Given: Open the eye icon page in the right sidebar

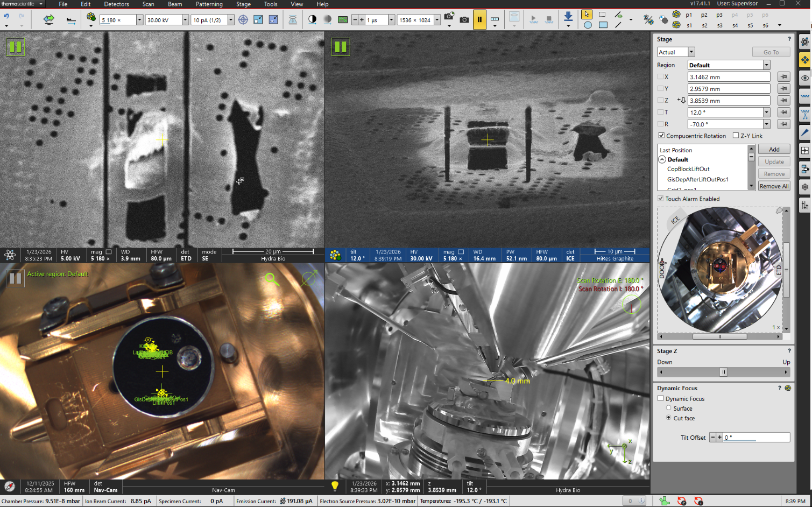Looking at the screenshot, I should coord(804,78).
